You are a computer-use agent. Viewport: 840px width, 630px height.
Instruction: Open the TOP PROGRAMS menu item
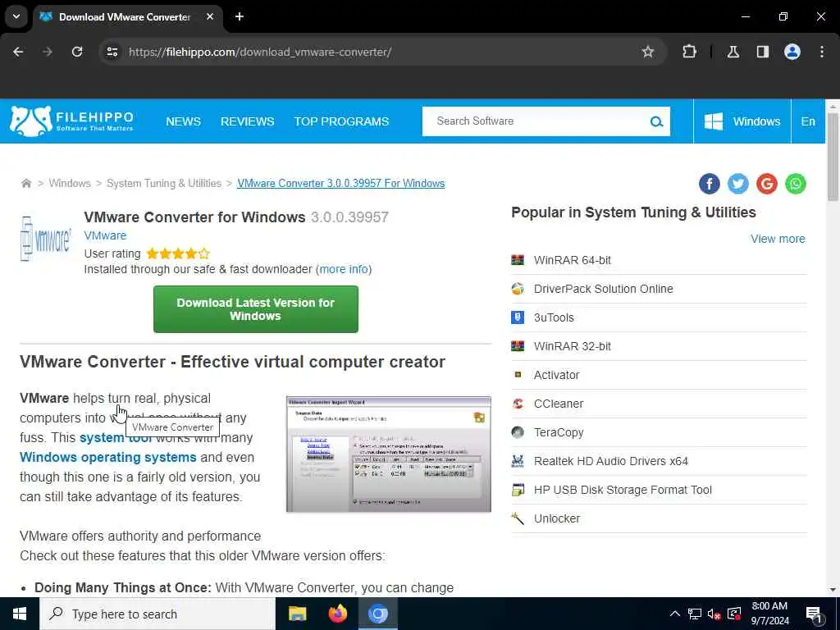(x=341, y=121)
